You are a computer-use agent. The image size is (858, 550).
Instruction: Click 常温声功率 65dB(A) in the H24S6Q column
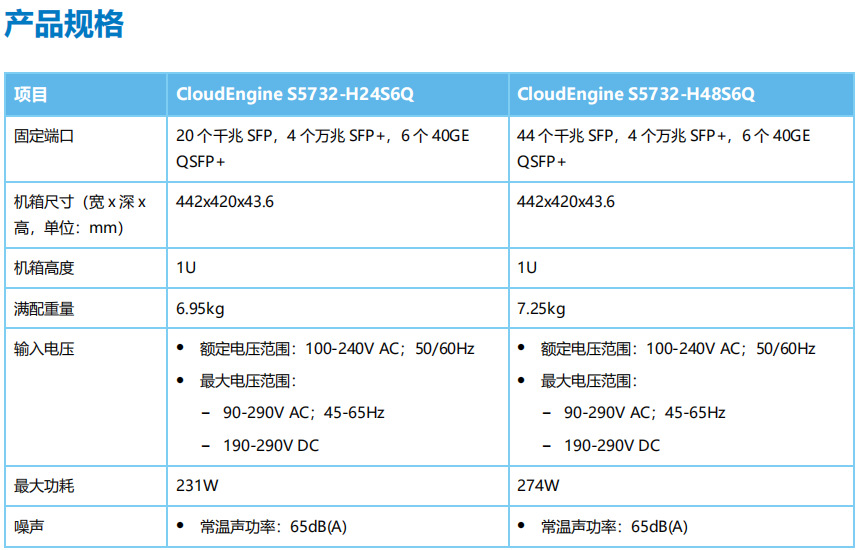point(273,527)
